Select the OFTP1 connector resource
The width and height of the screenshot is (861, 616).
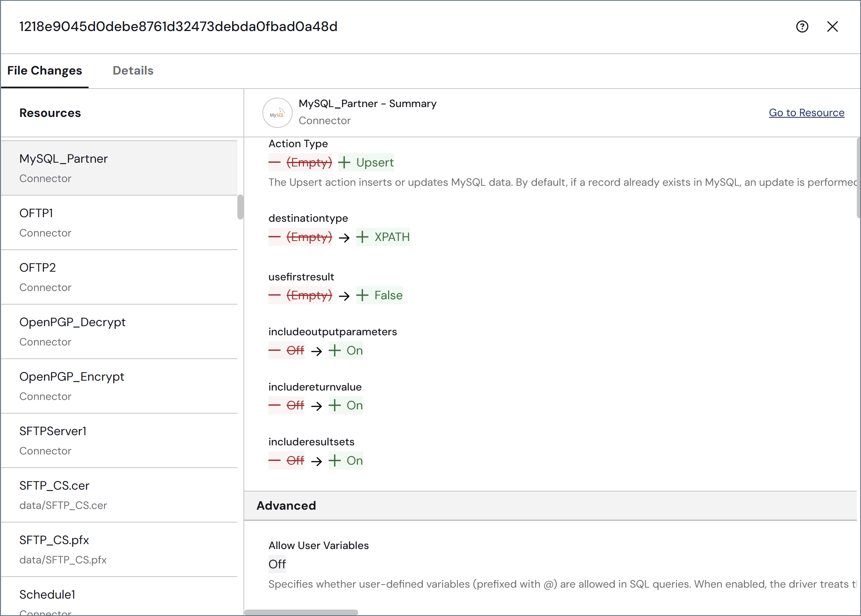pos(119,222)
